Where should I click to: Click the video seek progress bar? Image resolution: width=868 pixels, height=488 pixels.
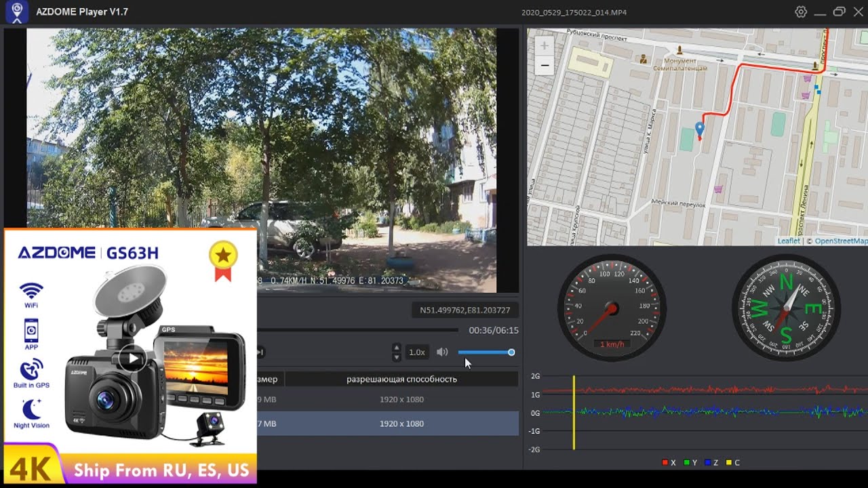tap(358, 331)
